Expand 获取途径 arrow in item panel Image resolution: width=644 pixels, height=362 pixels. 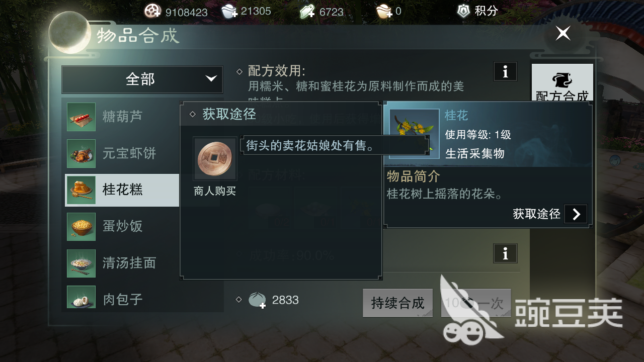576,214
